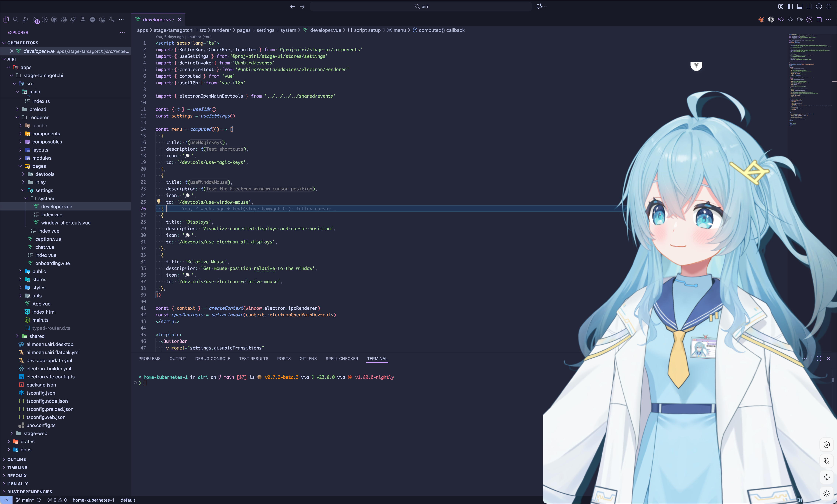The width and height of the screenshot is (837, 504).
Task: Toggle the bottom panel visibility
Action: coord(800,6)
